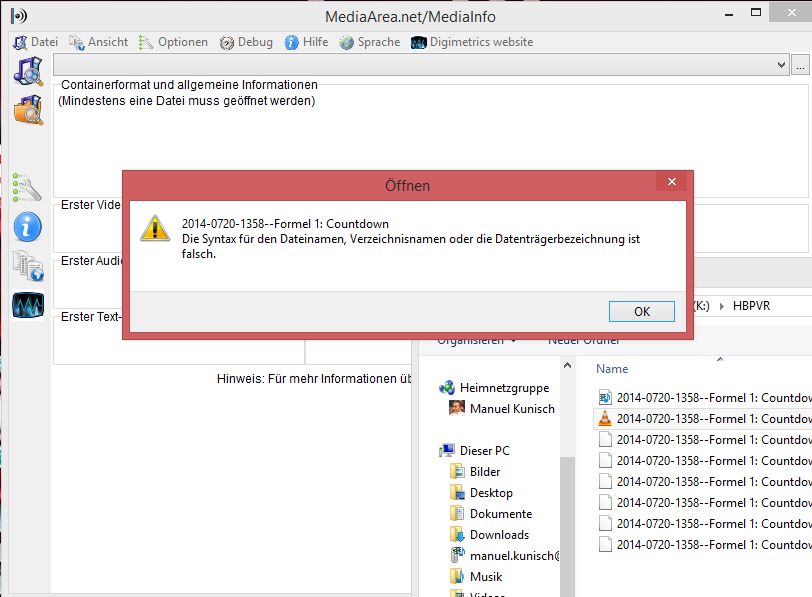Expand the file path combo box dropdown
This screenshot has height=597, width=812.
781,65
